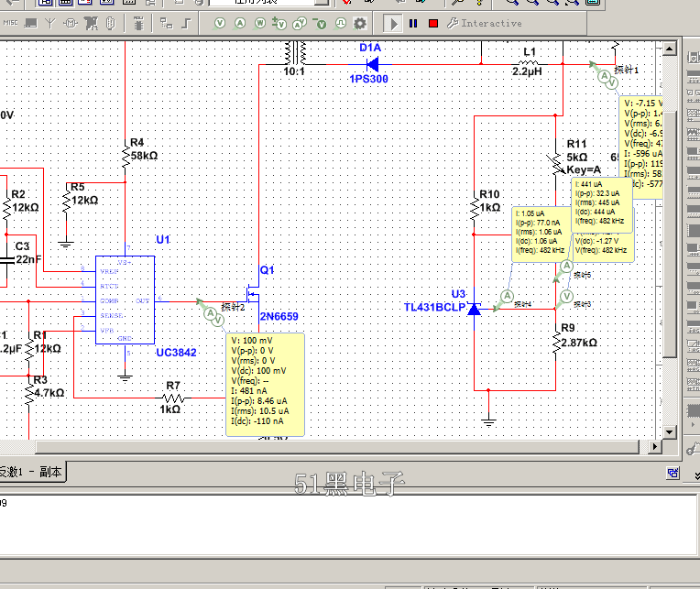Screen dimensions: 700x589
Task: Stop the simulation with red square
Action: (x=433, y=23)
